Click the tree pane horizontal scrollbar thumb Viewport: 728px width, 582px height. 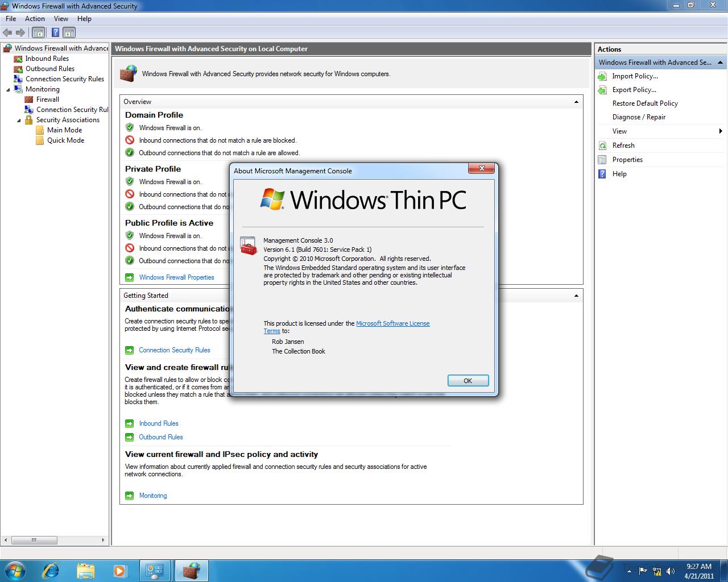34,540
